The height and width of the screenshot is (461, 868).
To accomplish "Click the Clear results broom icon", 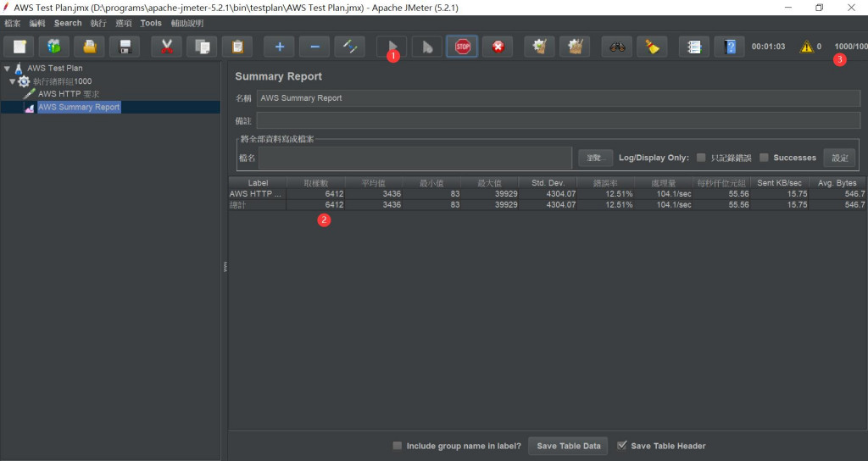I will pyautogui.click(x=539, y=47).
